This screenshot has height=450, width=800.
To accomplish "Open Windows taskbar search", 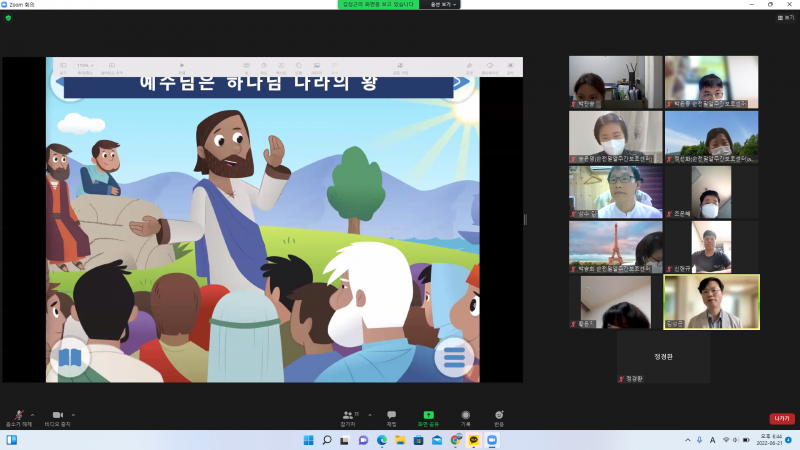I will click(327, 440).
